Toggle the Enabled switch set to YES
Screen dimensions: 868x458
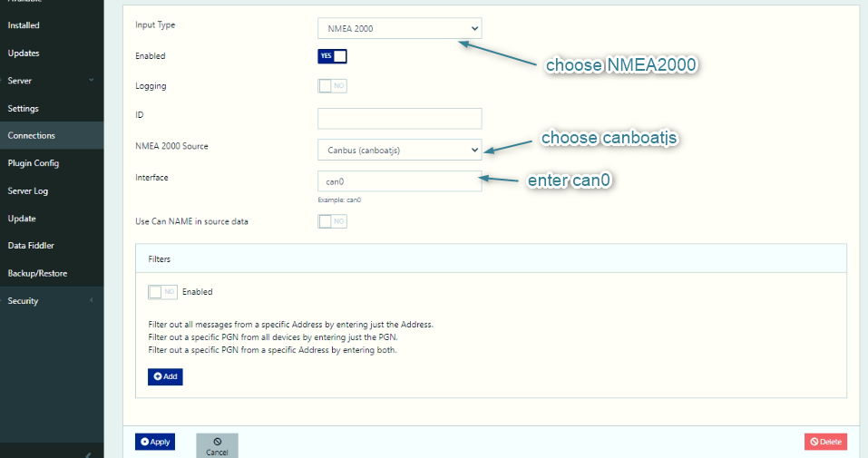click(332, 56)
